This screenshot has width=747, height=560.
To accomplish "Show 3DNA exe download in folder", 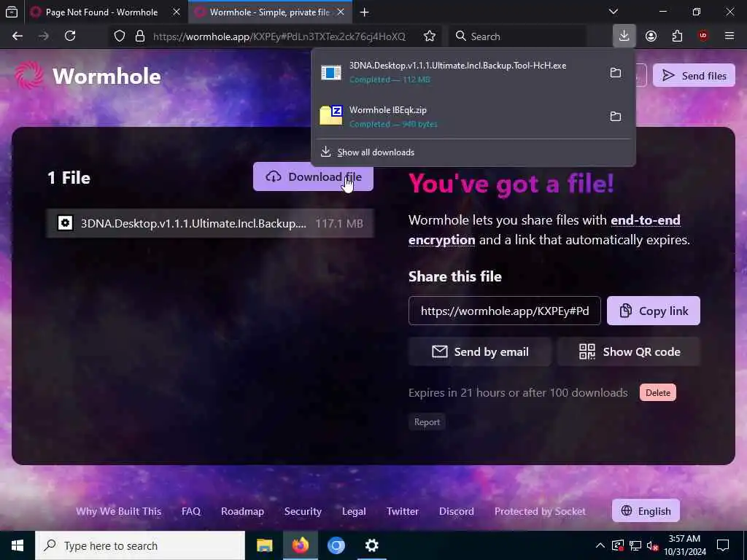I will [x=616, y=73].
